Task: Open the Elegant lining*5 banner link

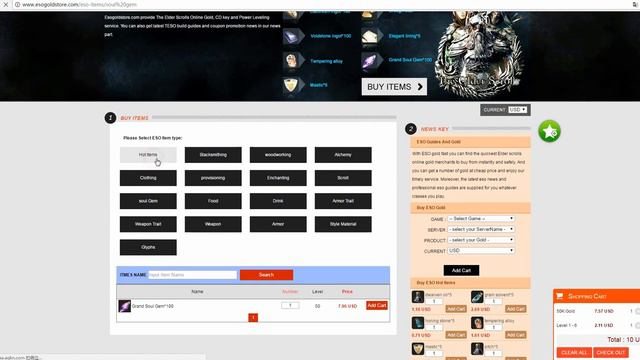Action: pos(404,36)
